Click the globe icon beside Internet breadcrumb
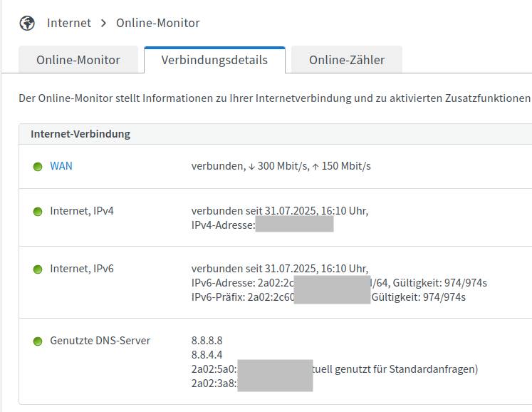Image resolution: width=532 pixels, height=412 pixels. tap(27, 23)
